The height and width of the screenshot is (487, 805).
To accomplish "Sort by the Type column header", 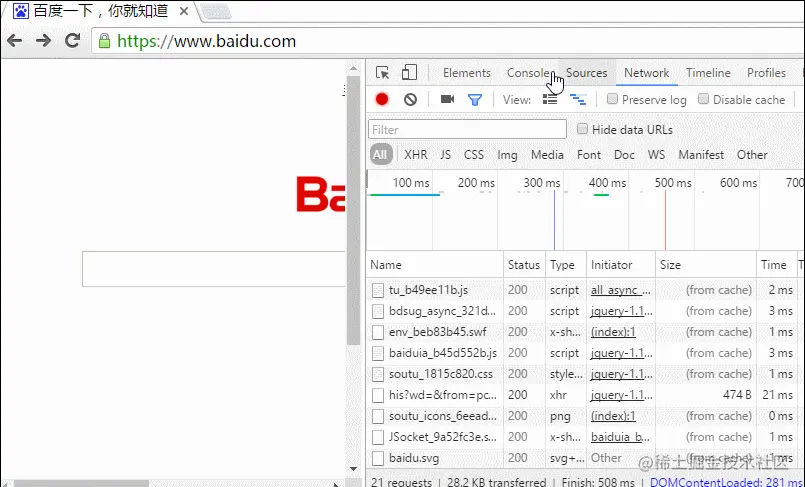I will click(x=566, y=265).
